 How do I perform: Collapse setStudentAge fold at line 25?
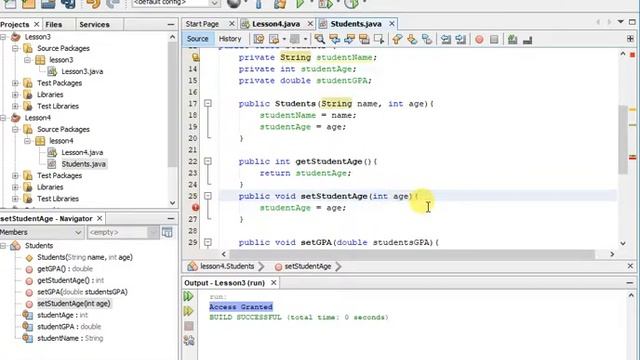208,196
